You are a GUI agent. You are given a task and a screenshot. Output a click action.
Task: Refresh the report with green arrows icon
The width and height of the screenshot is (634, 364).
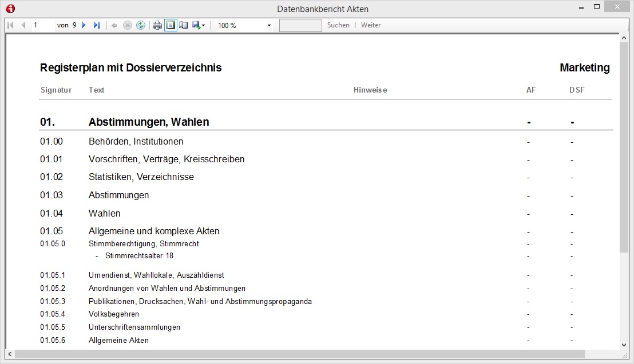coord(141,25)
